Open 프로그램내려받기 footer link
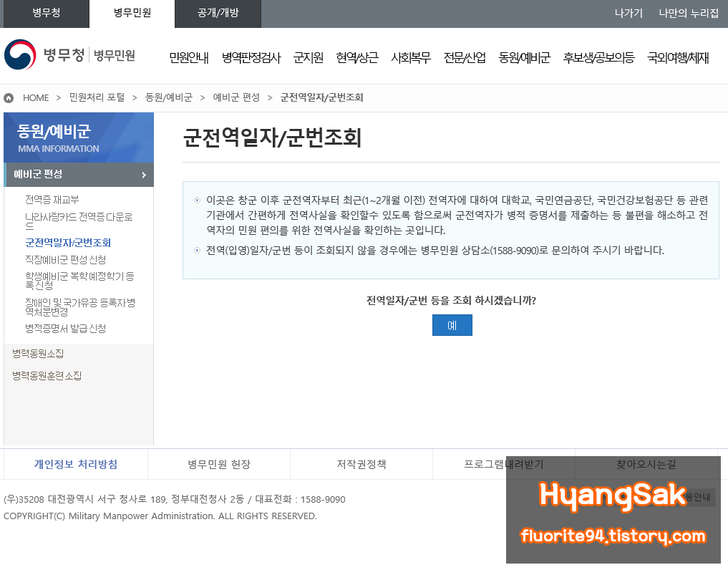Screen dimensions: 728x570 [x=504, y=464]
